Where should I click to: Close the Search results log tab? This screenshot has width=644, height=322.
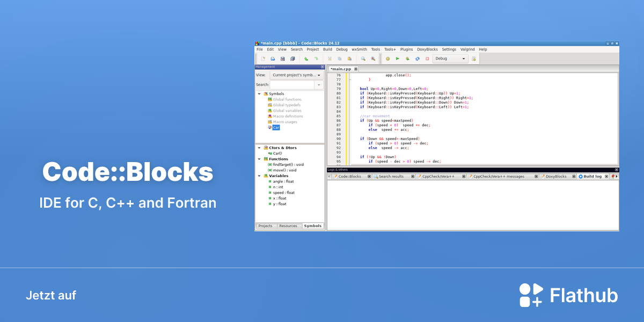click(413, 176)
